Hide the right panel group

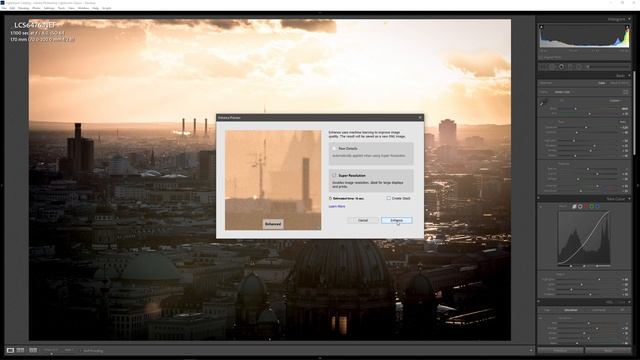tap(638, 185)
